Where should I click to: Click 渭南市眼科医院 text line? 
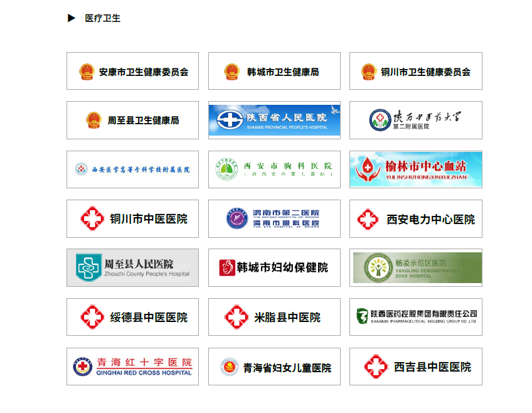[x=286, y=223]
